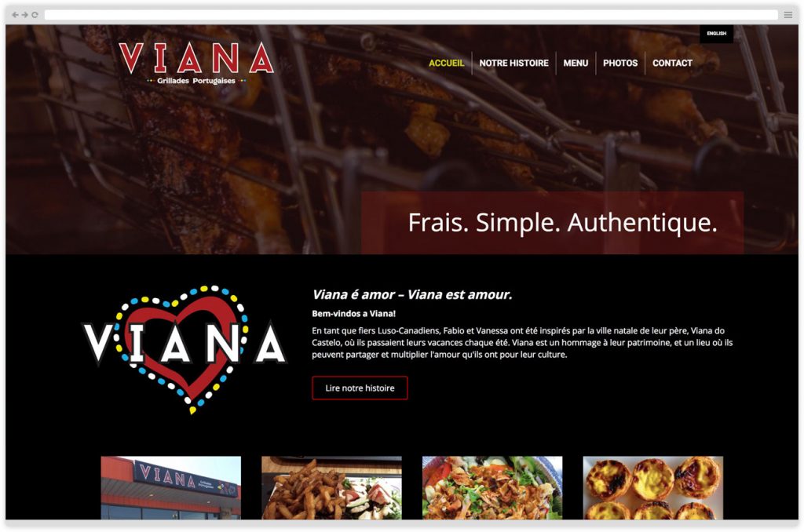Image resolution: width=804 pixels, height=532 pixels.
Task: Focus the browser address bar
Action: (x=411, y=15)
